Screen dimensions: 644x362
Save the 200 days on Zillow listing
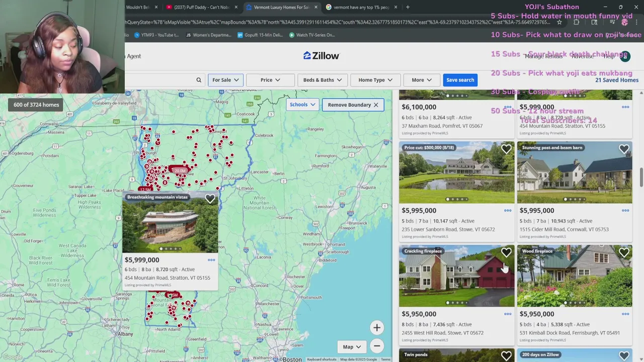(624, 356)
